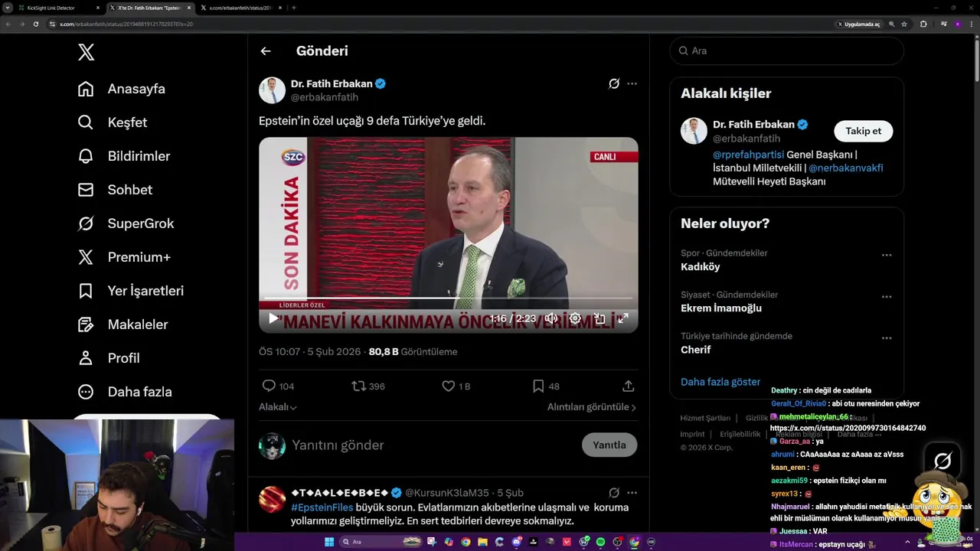Open video settings gear menu
This screenshot has height=551, width=980.
(x=575, y=318)
